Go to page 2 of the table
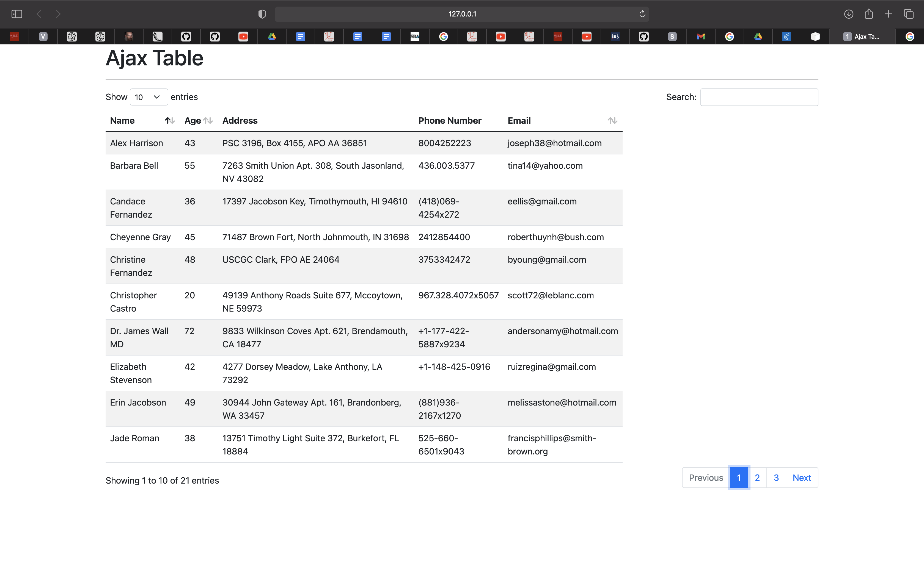The width and height of the screenshot is (924, 577). point(757,478)
